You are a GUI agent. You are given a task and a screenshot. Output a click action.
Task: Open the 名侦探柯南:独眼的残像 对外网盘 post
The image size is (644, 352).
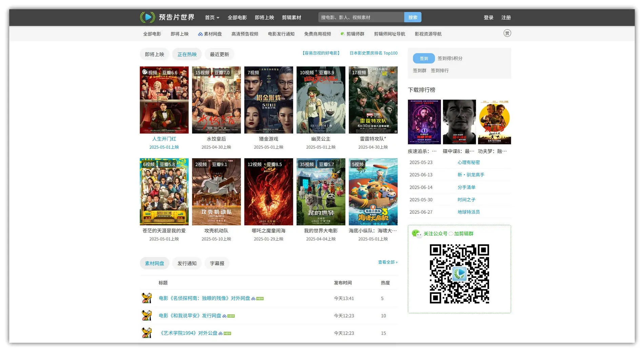[204, 298]
